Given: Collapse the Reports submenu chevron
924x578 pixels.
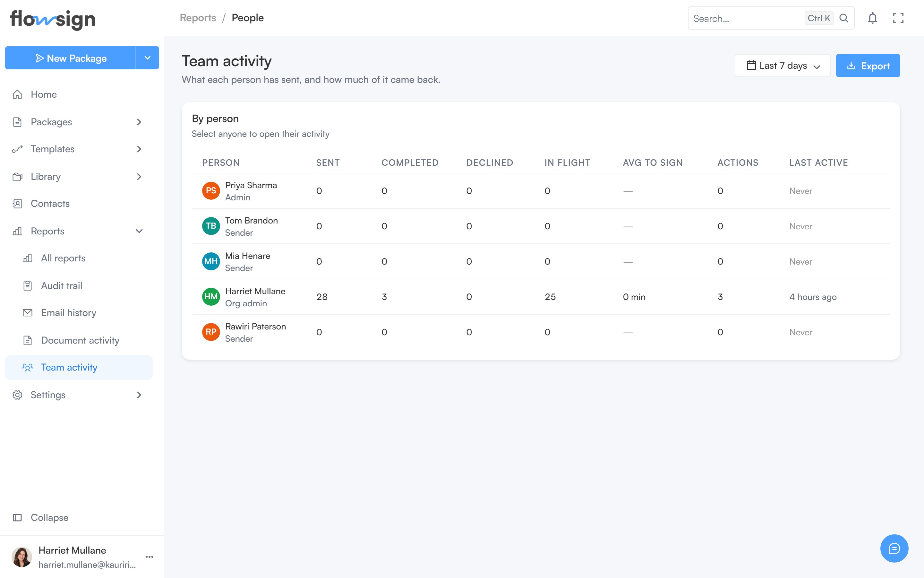Looking at the screenshot, I should click(x=139, y=231).
